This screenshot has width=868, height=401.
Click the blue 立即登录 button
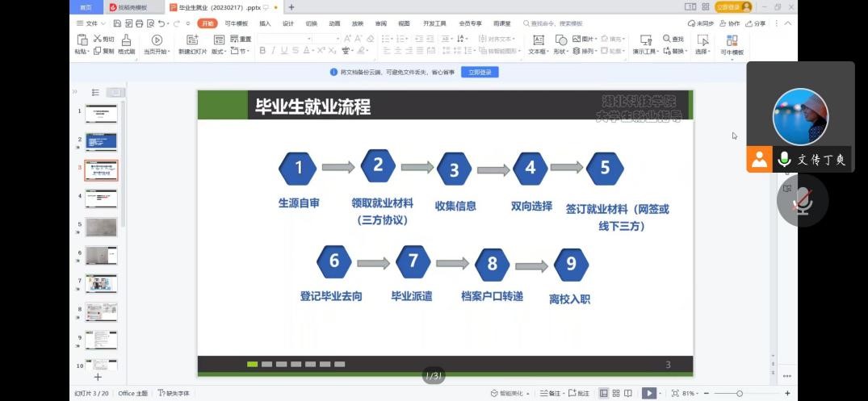coord(480,72)
